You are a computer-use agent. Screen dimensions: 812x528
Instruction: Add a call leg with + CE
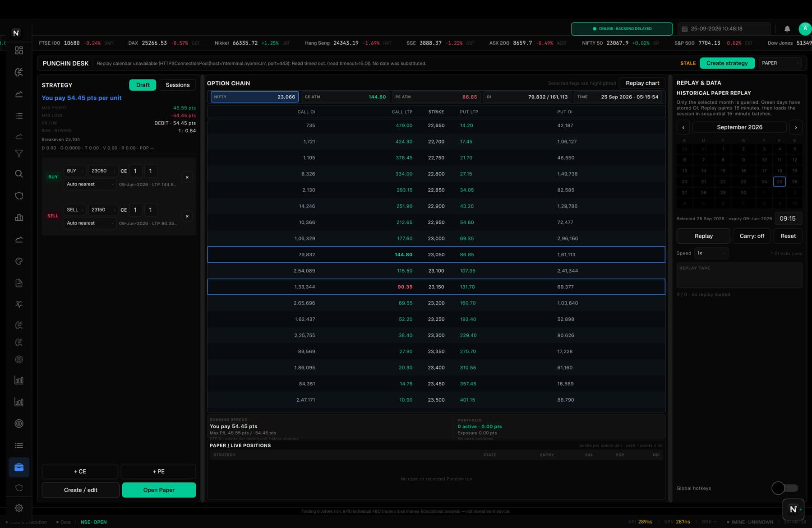[x=80, y=472]
